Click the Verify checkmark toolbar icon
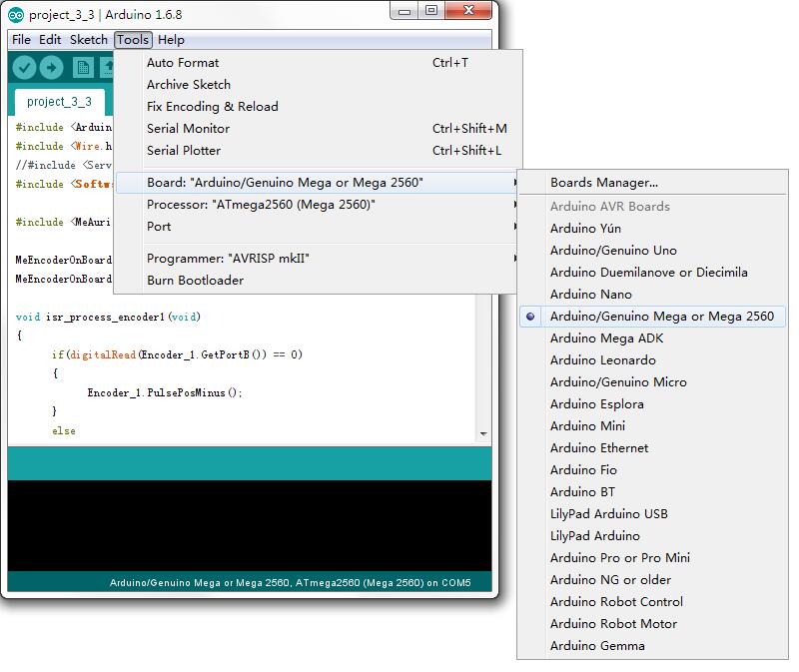This screenshot has height=672, width=799. point(25,67)
